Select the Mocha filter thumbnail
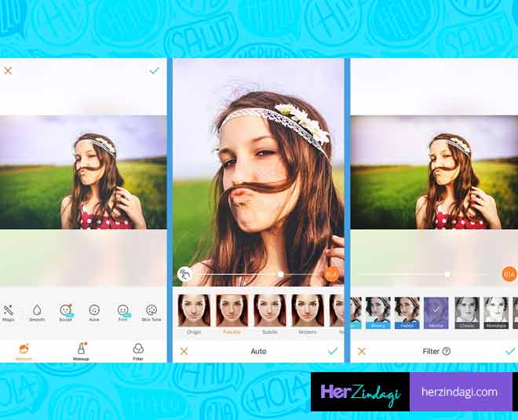518x420 pixels. click(436, 311)
